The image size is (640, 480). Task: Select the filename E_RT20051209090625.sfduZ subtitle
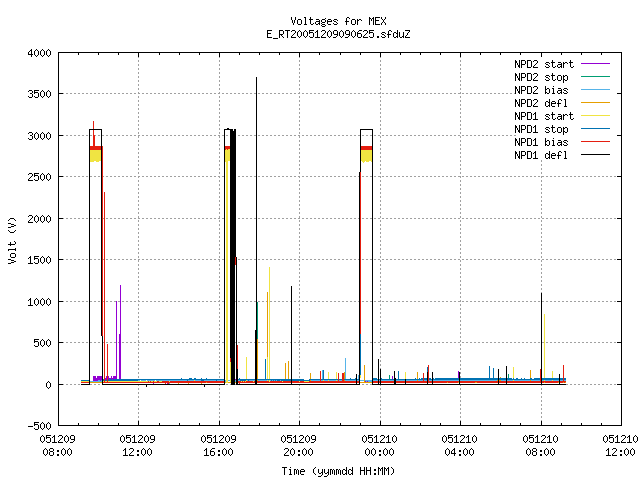click(338, 34)
